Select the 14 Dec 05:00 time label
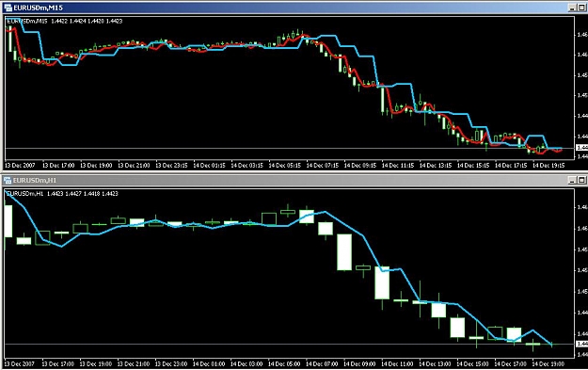Screen dimensions: 588x370 (x=284, y=363)
